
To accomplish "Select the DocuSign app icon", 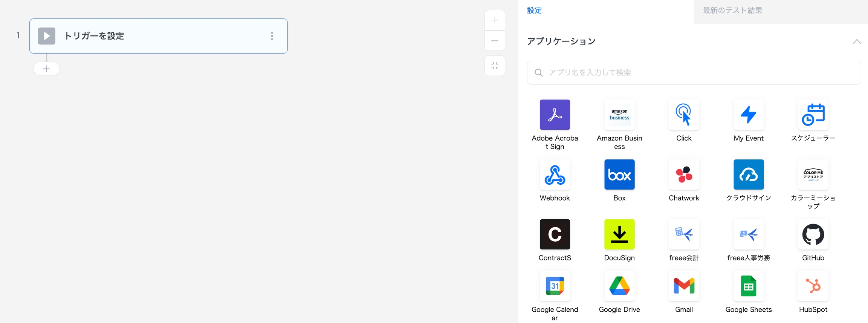I will point(619,234).
